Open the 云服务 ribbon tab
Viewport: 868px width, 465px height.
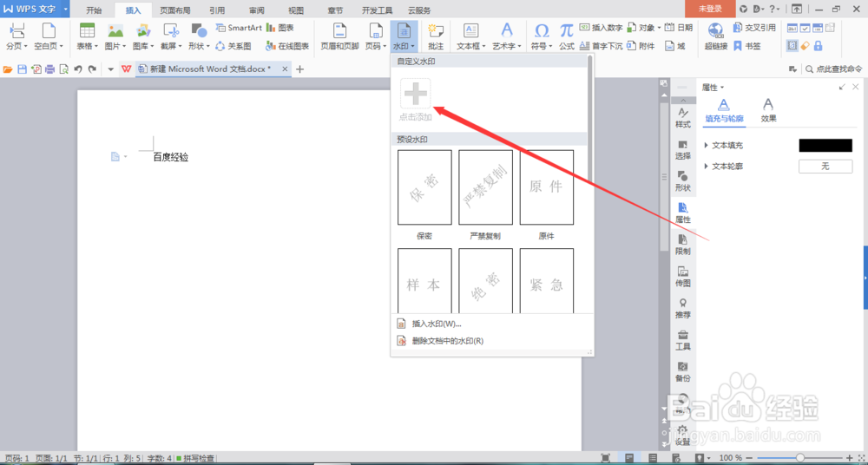tap(419, 10)
